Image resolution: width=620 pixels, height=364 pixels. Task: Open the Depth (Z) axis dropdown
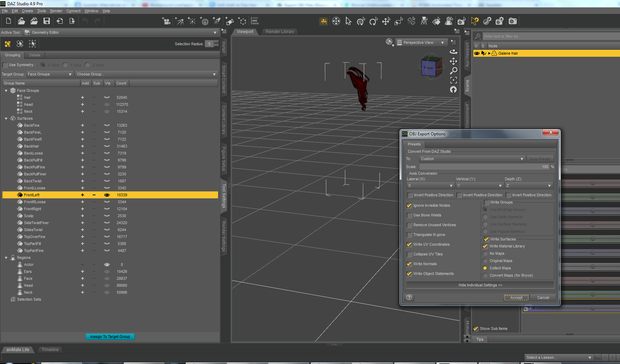click(529, 186)
